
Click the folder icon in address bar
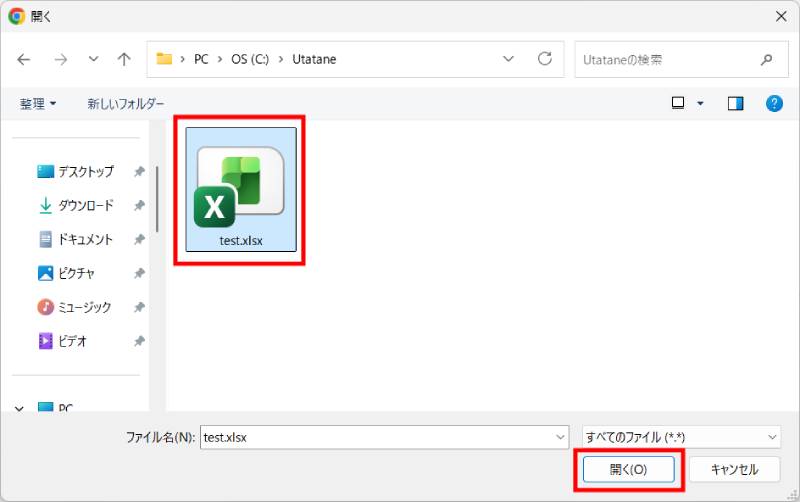tap(164, 59)
